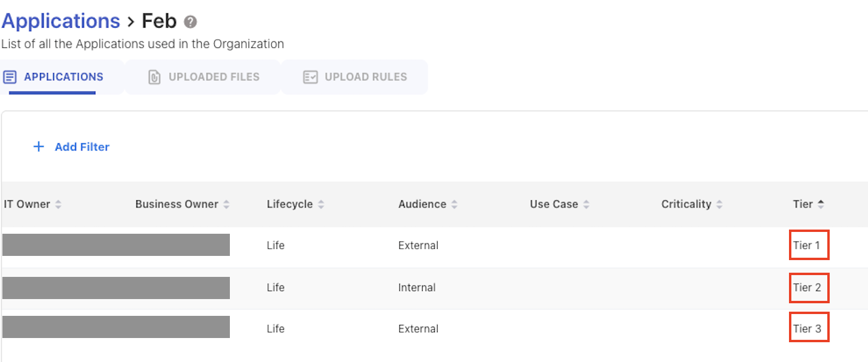The height and width of the screenshot is (362, 868).
Task: Click the checklist icon on Upload Rules tab
Action: coord(310,77)
